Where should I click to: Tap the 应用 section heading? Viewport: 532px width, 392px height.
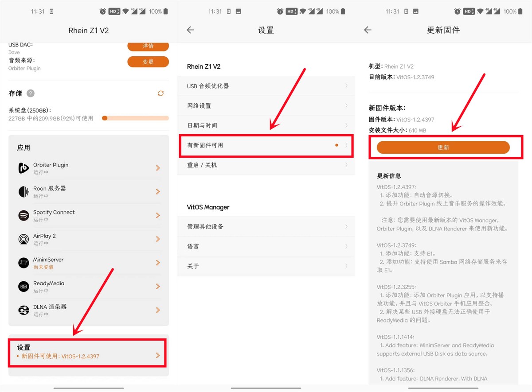tap(23, 147)
